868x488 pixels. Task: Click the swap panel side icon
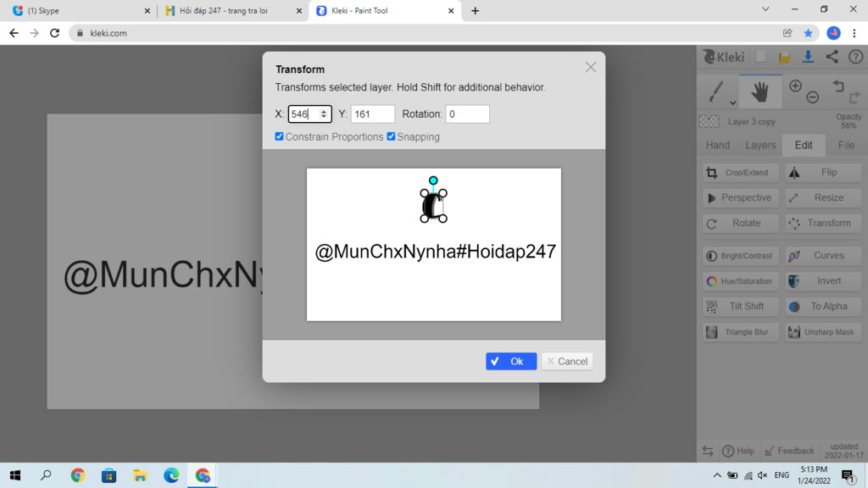(x=708, y=451)
